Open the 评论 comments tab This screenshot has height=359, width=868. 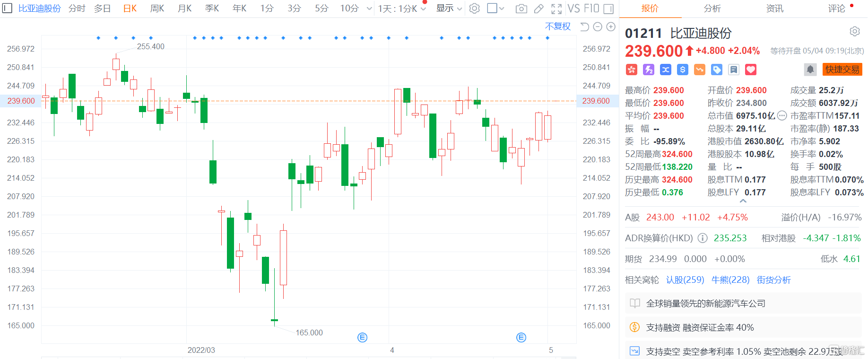pyautogui.click(x=836, y=9)
